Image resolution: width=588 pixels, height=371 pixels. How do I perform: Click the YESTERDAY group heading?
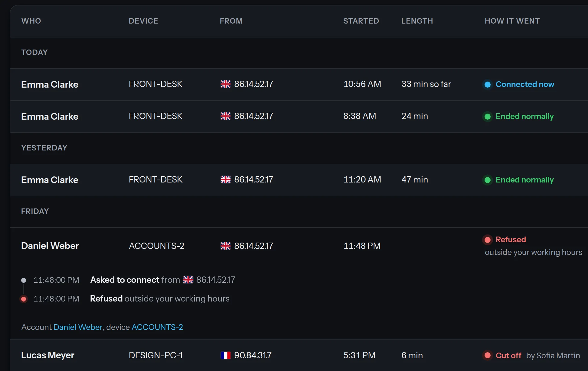[44, 148]
